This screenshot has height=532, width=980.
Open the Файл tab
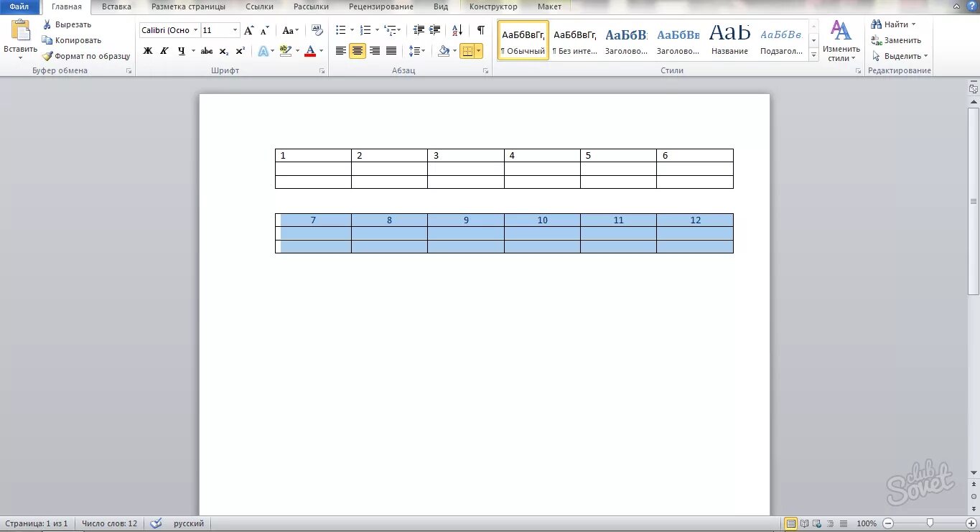pos(19,6)
